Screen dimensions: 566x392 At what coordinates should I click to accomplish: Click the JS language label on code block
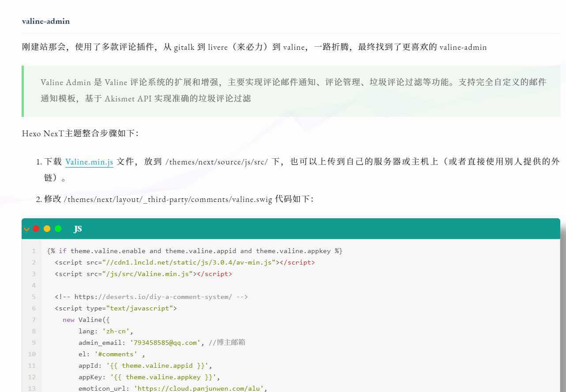(x=78, y=228)
